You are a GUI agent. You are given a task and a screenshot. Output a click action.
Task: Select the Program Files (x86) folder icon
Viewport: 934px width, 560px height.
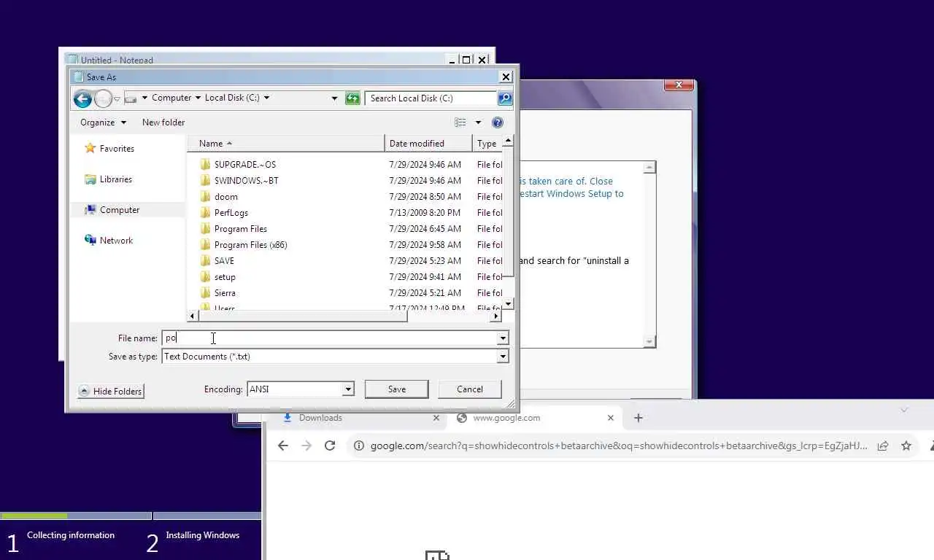206,245
